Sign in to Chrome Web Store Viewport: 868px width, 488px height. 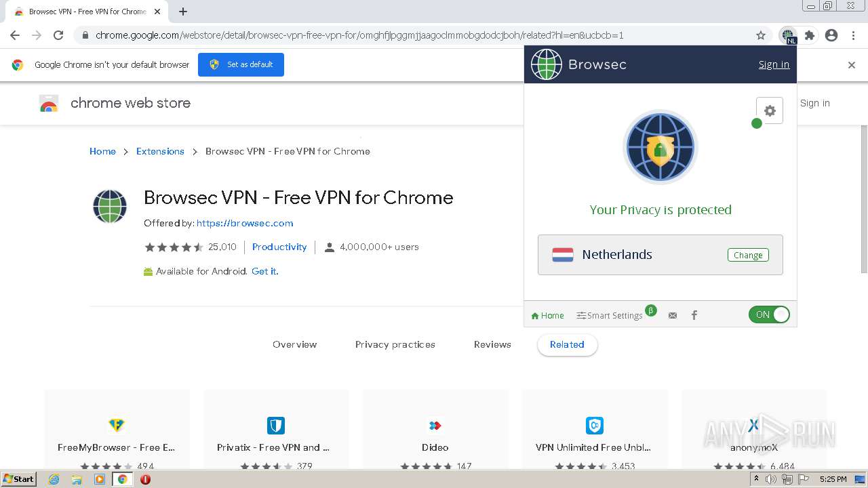click(814, 103)
